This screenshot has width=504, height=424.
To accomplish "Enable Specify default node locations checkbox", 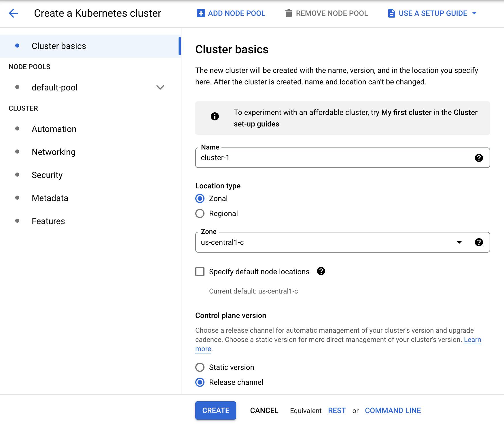I will pos(200,272).
